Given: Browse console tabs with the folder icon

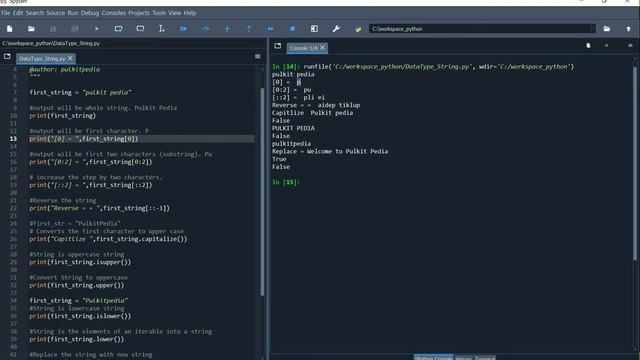Looking at the screenshot, I should [x=278, y=46].
